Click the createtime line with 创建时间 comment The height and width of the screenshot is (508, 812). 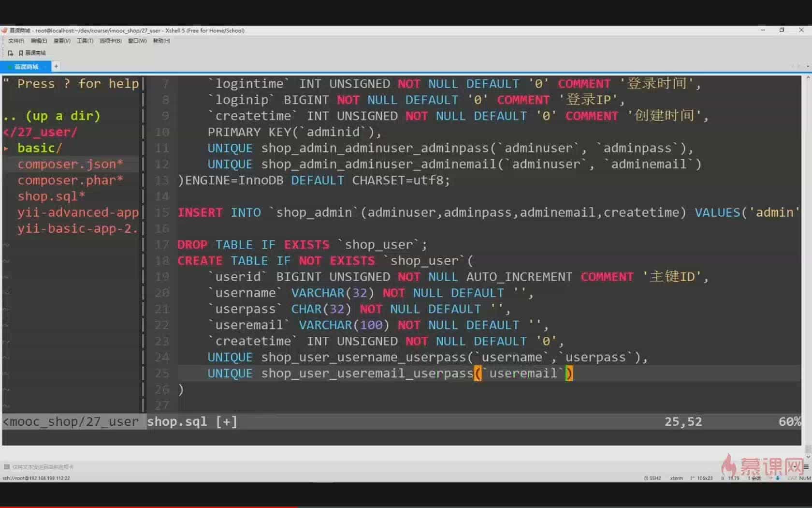pyautogui.click(x=458, y=116)
